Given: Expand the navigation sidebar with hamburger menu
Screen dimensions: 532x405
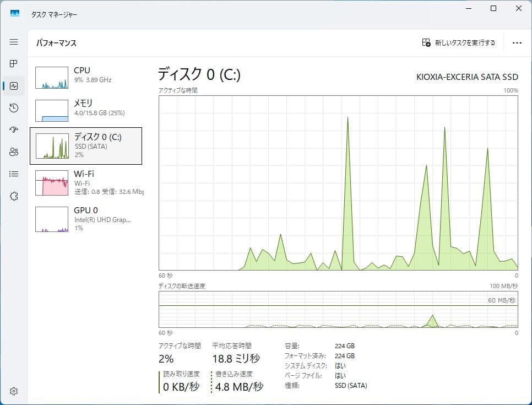Looking at the screenshot, I should (13, 42).
